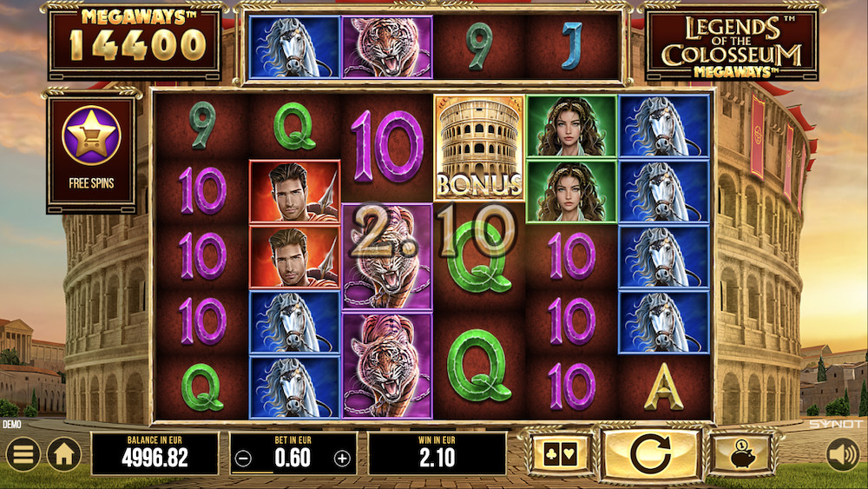868x489 pixels.
Task: Collect the win with the piggy bank button
Action: [x=741, y=454]
